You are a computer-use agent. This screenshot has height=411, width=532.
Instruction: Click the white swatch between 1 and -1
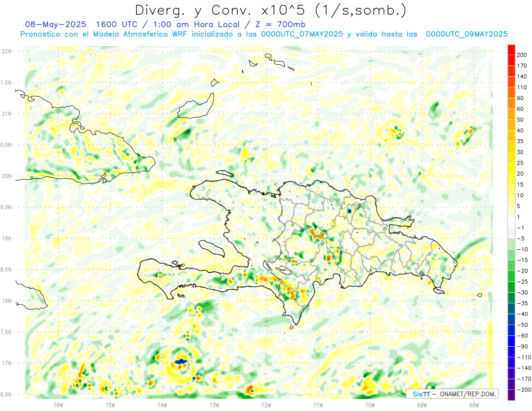tap(511, 222)
